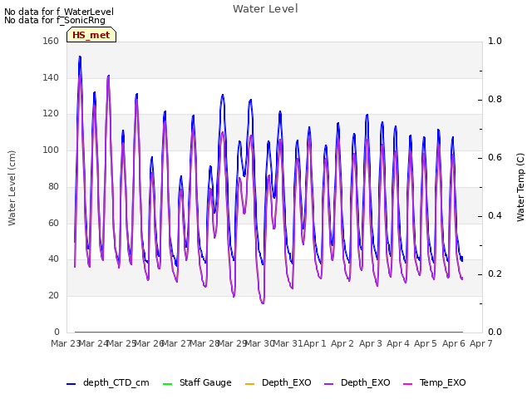Click the 60 left-axis tick label
This screenshot has width=532, height=399.
click(53, 223)
